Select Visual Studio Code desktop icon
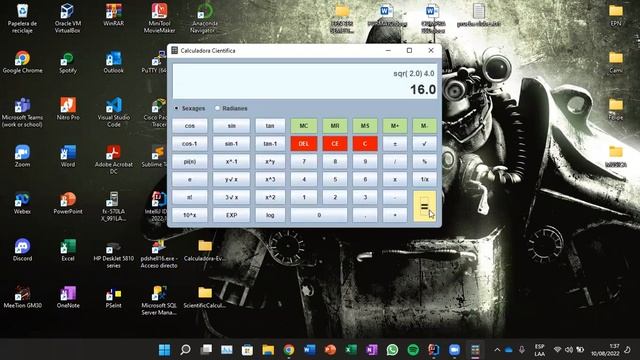The height and width of the screenshot is (360, 640). coord(113,113)
